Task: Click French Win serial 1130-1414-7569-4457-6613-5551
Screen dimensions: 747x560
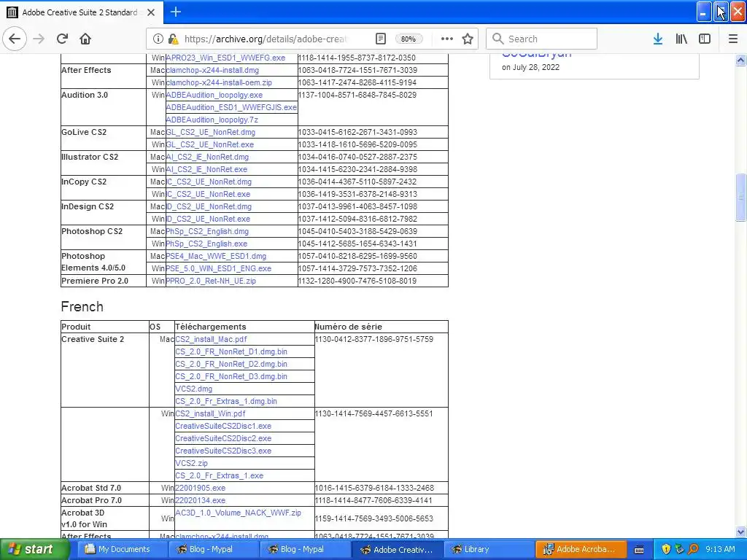Action: click(374, 413)
